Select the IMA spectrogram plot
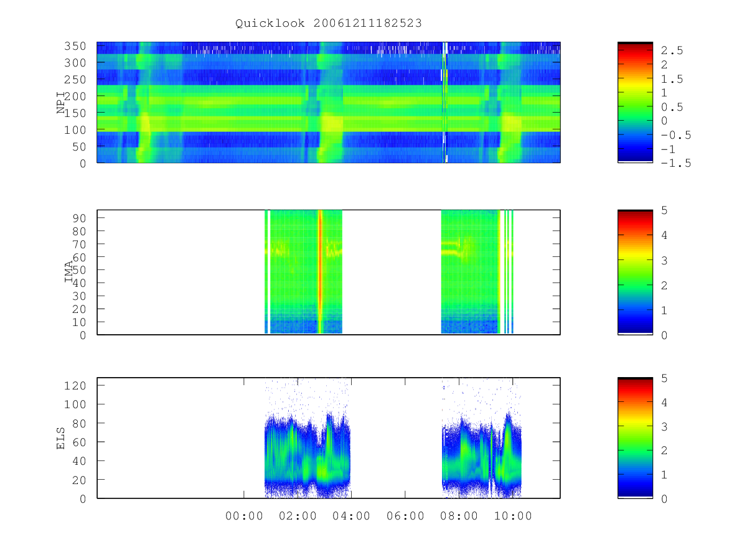The width and height of the screenshot is (747, 560). [x=329, y=272]
